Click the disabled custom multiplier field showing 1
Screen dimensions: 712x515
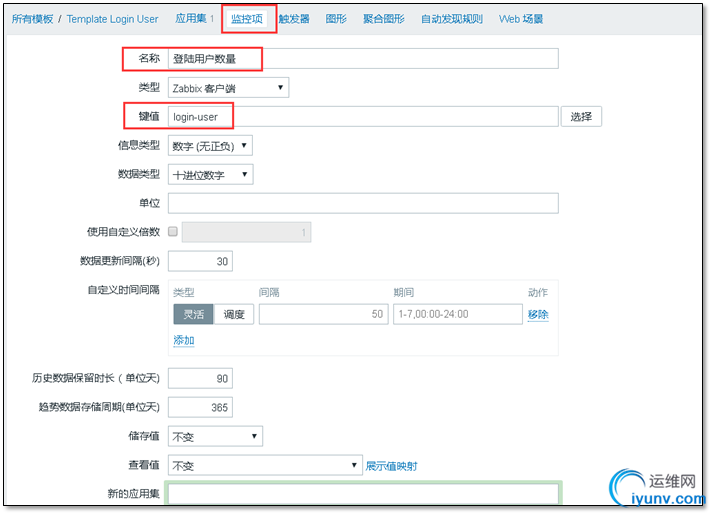coord(247,233)
